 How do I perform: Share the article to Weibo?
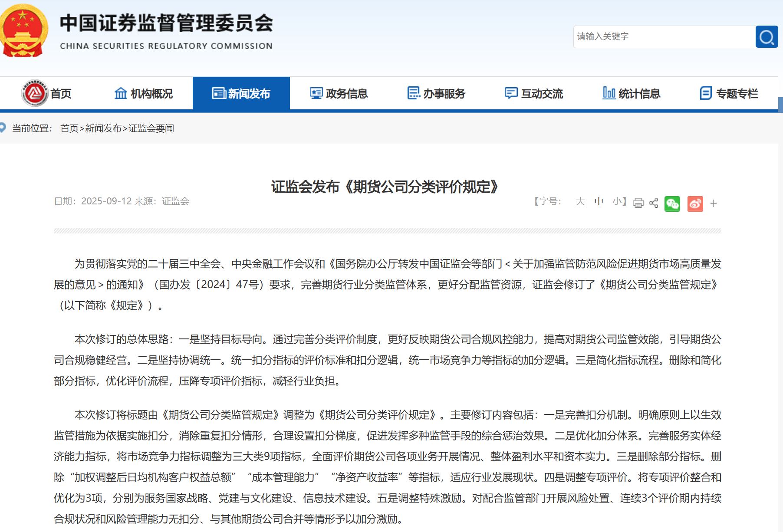point(695,204)
